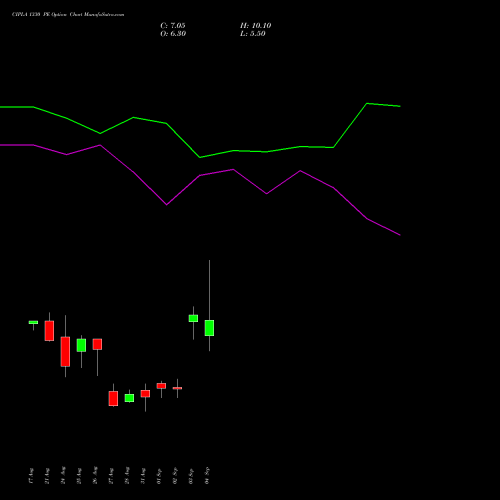Click the tall red candle for 24 Aug
The height and width of the screenshot is (500, 500).
65,352
